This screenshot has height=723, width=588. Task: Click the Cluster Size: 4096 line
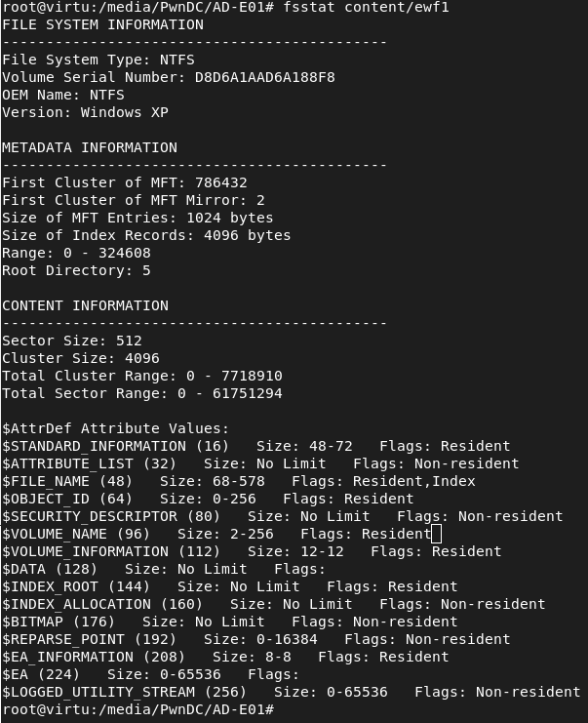pos(81,358)
